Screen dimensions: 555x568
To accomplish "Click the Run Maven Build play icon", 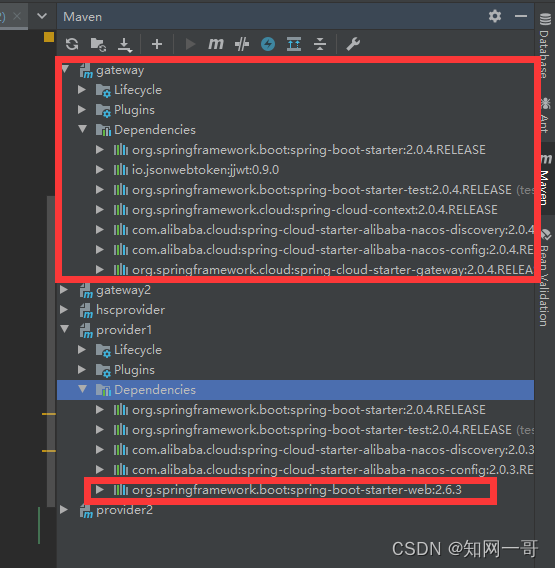I will point(190,44).
